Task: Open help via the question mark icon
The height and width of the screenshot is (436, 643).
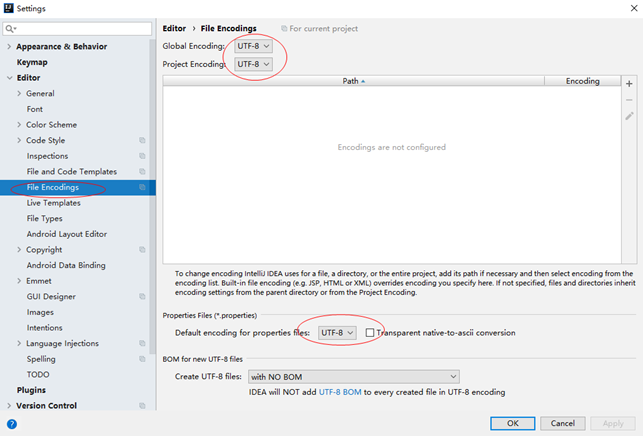Action: click(x=12, y=424)
